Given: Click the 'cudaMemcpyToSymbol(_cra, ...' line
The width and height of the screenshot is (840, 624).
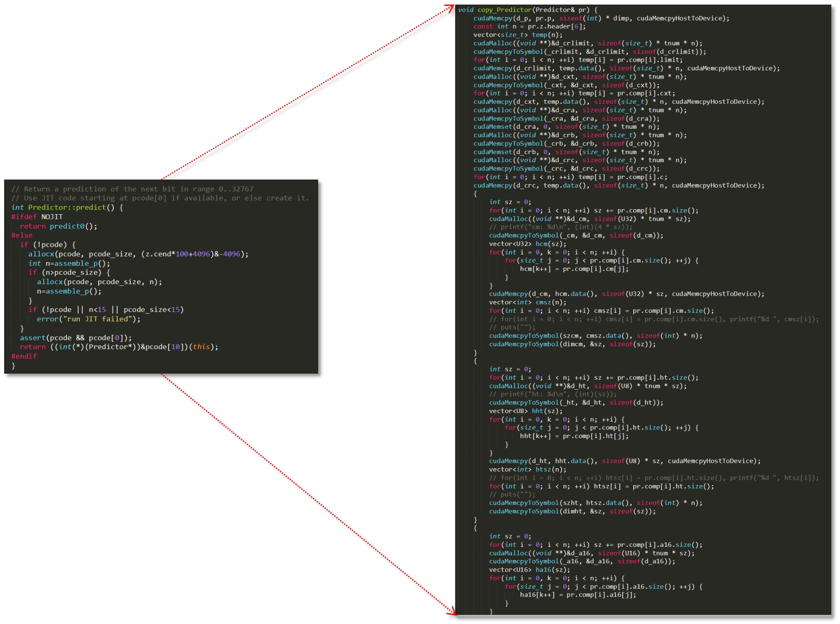Looking at the screenshot, I should click(567, 119).
